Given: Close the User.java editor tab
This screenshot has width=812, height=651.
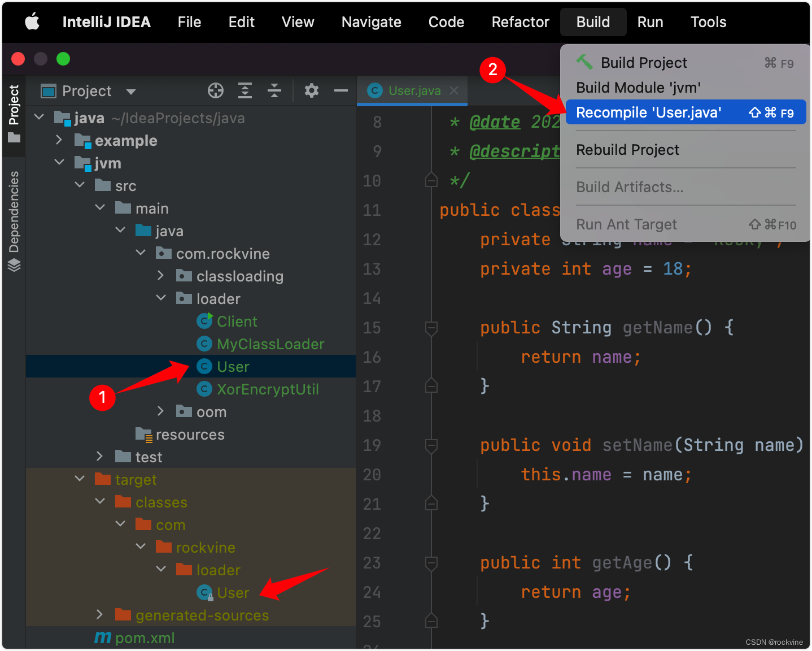Looking at the screenshot, I should tap(454, 90).
